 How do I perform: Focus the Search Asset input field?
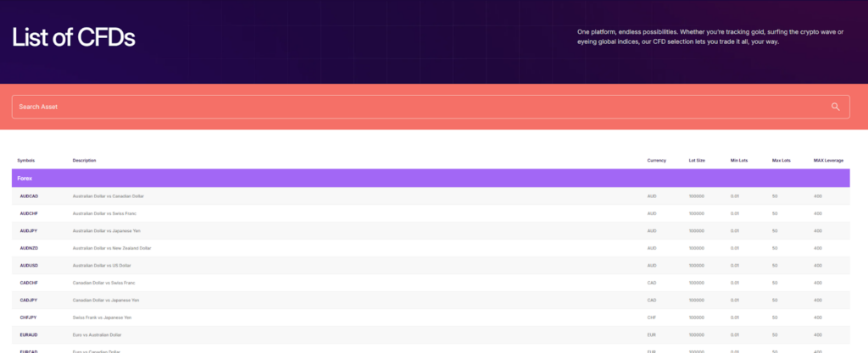415,107
